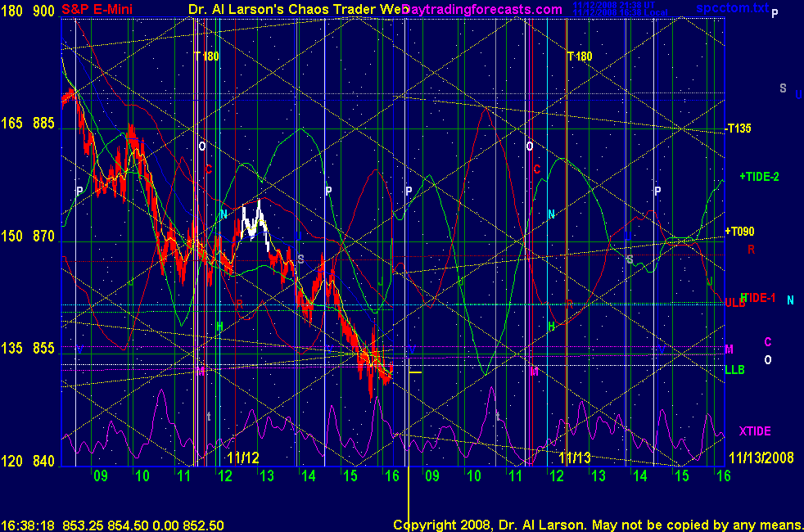Select the "855" price axis value
This screenshot has height=532, width=804.
43,349
